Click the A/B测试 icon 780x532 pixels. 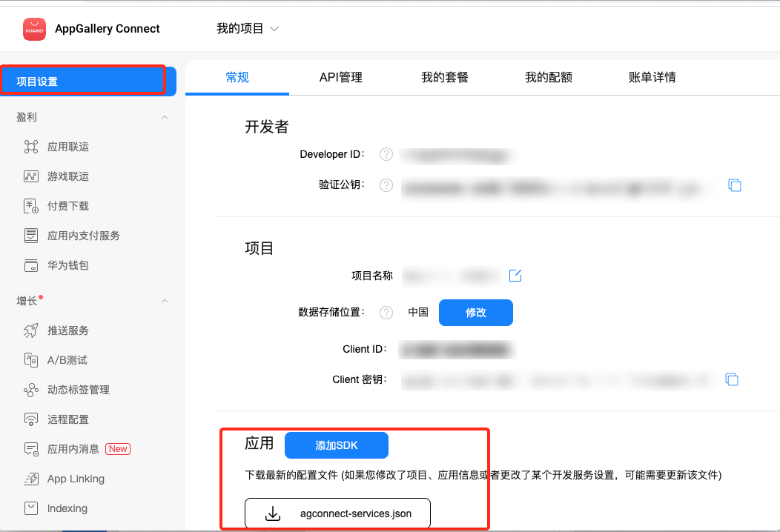(31, 360)
